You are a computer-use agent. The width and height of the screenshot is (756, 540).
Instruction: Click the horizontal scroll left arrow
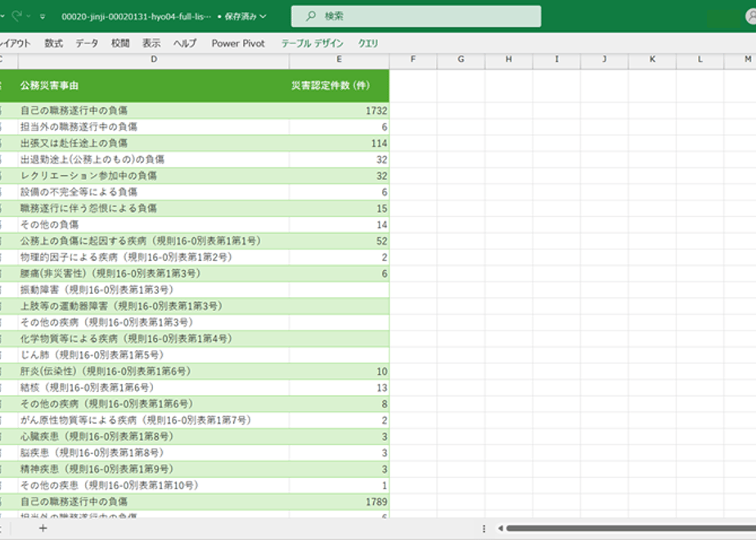pyautogui.click(x=501, y=529)
